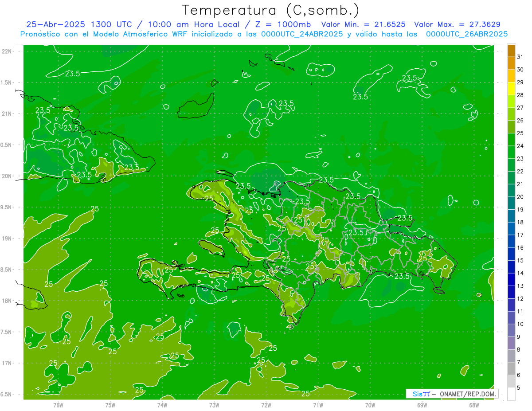Click the '75W' longitude axis label
Viewport: 532px width, 411px height.
point(110,405)
